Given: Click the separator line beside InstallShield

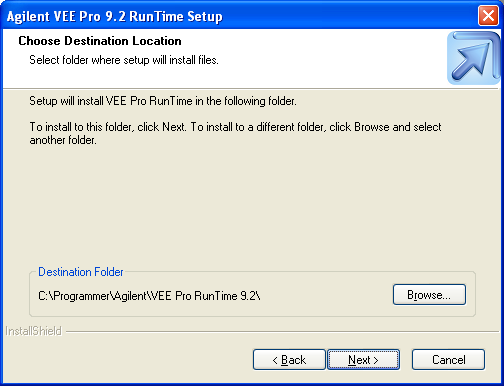Looking at the screenshot, I should click(282, 332).
